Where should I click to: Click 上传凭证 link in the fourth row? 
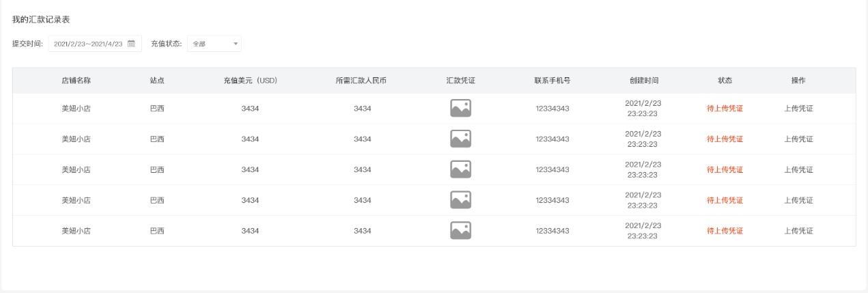(798, 200)
